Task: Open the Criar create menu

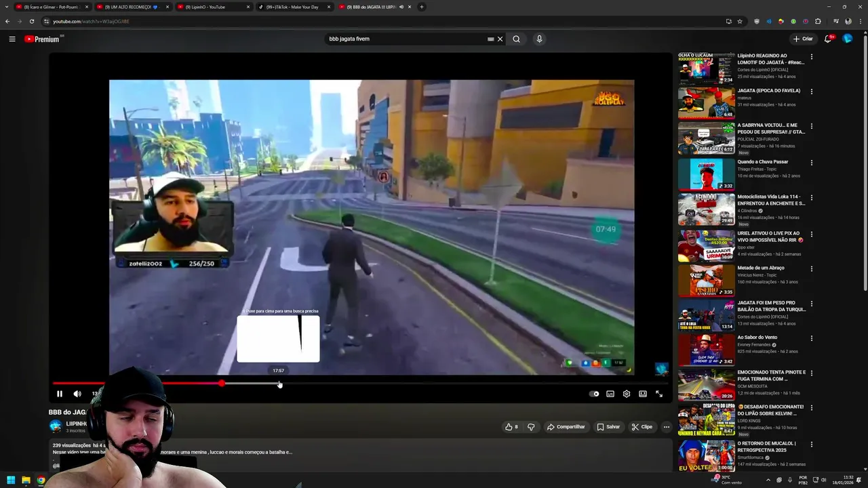Action: tap(803, 39)
